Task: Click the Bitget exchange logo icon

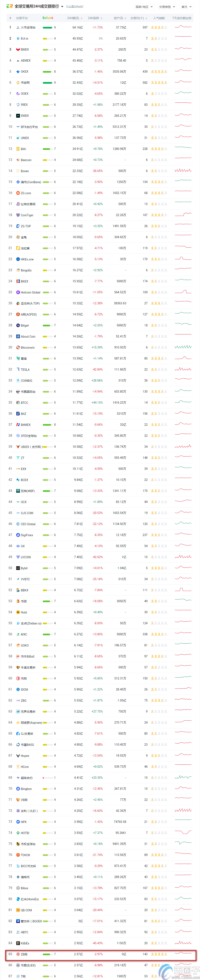Action: click(18, 325)
